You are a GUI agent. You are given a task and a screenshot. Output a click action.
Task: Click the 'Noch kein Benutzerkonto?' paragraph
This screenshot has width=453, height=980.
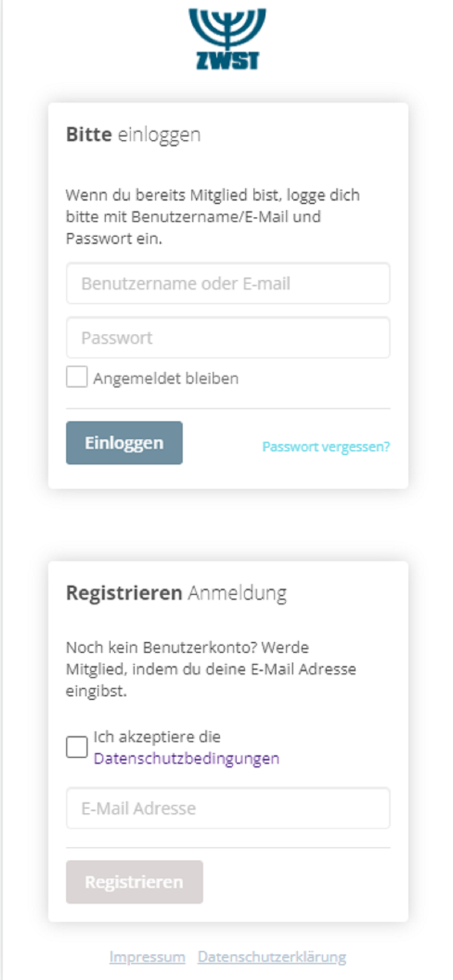pyautogui.click(x=210, y=669)
